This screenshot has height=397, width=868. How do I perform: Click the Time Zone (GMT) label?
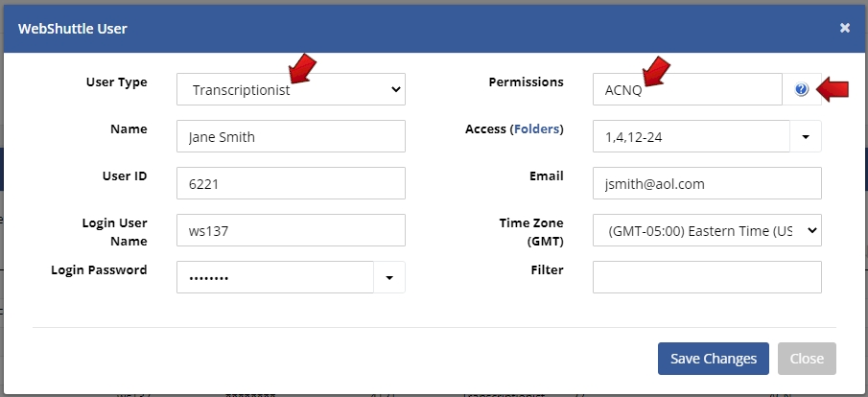pos(531,232)
